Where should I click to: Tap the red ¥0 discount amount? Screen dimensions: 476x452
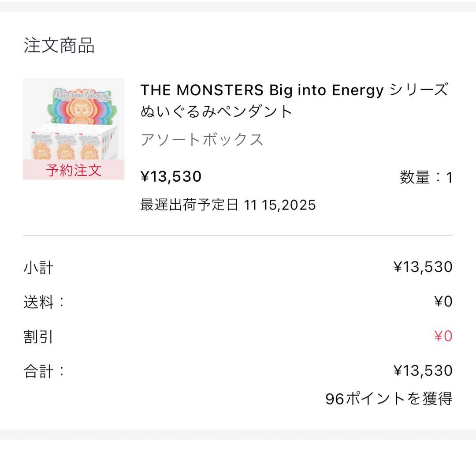point(443,336)
